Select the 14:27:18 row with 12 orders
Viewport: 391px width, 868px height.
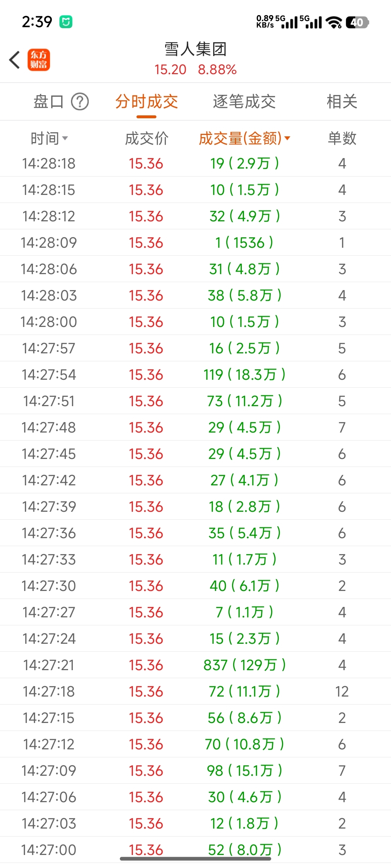coord(195,691)
